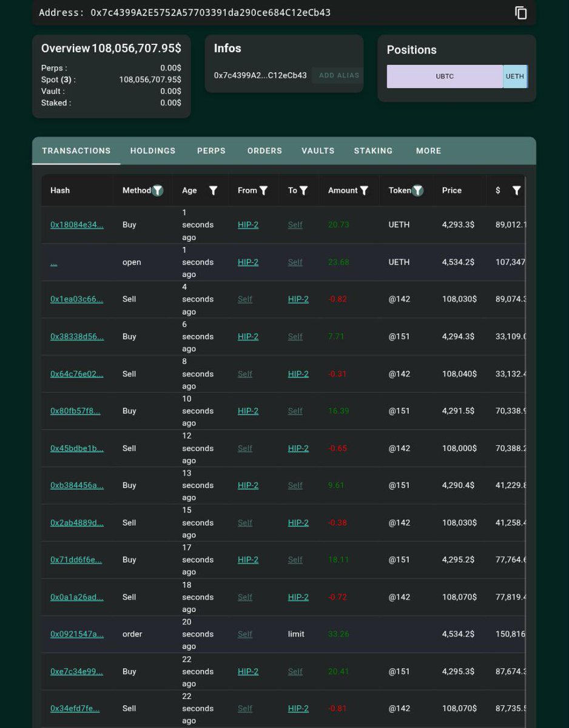The height and width of the screenshot is (728, 569).
Task: Copy the wallet address using the copy icon
Action: click(520, 13)
